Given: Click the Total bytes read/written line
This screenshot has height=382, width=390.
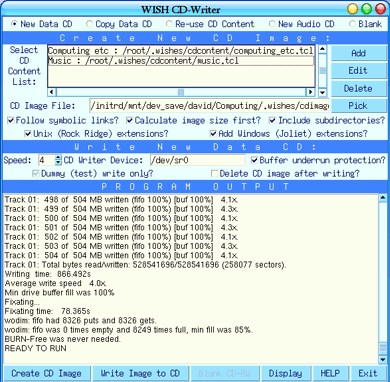Looking at the screenshot, I should pos(145,265).
